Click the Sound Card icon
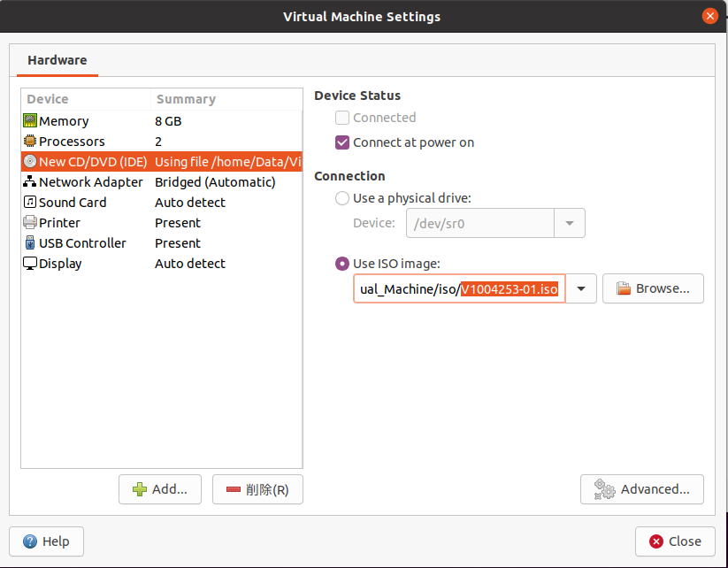 pyautogui.click(x=30, y=203)
